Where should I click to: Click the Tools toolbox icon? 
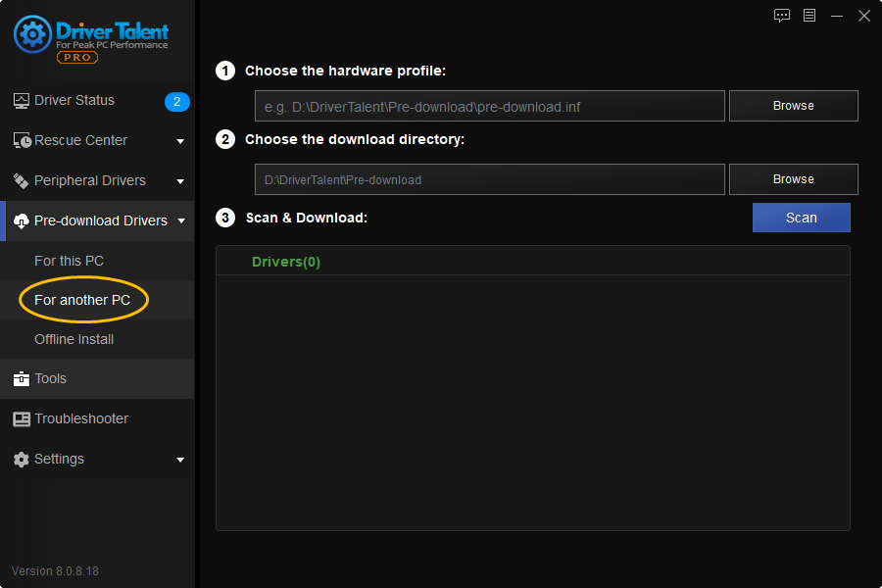(x=21, y=378)
